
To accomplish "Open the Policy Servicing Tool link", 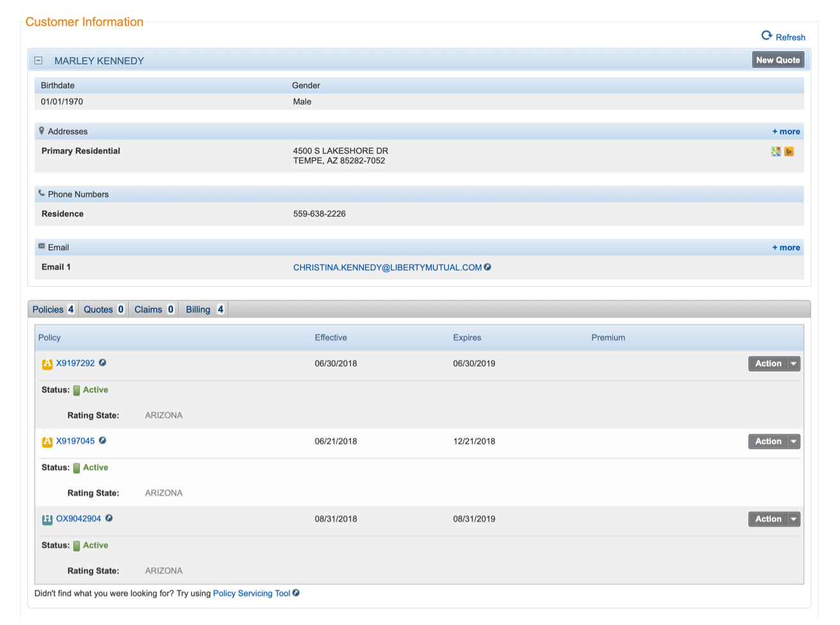I will [251, 594].
